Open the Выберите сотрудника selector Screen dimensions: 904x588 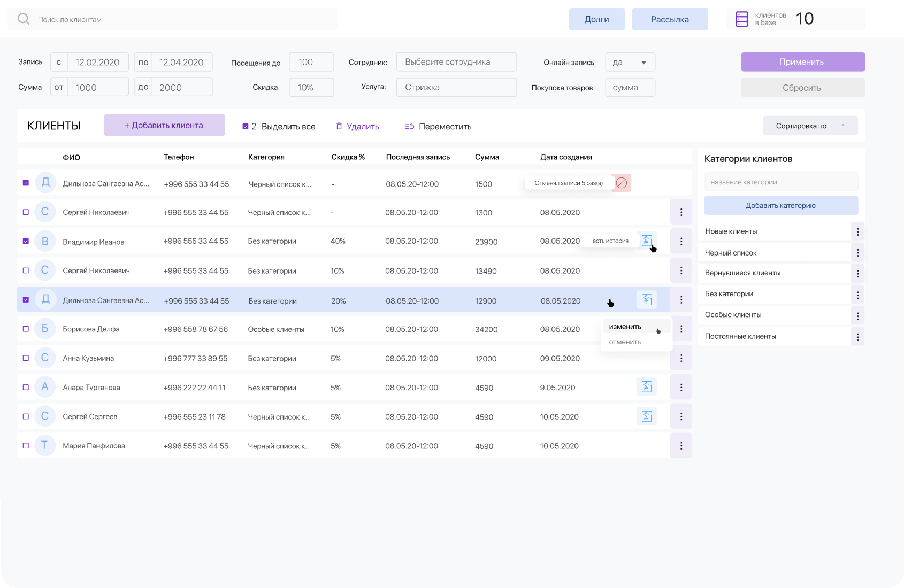[x=456, y=62]
